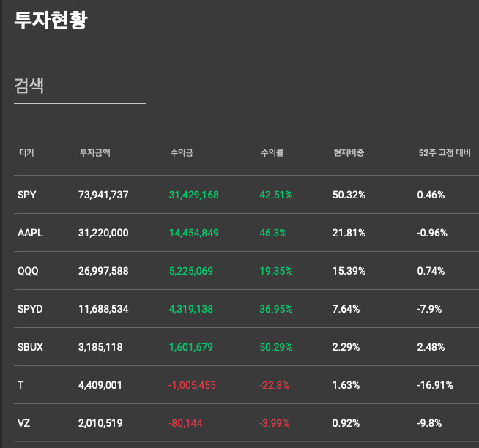The image size is (479, 448).
Task: Click the -16.91% 52-week high value
Action: tap(435, 385)
